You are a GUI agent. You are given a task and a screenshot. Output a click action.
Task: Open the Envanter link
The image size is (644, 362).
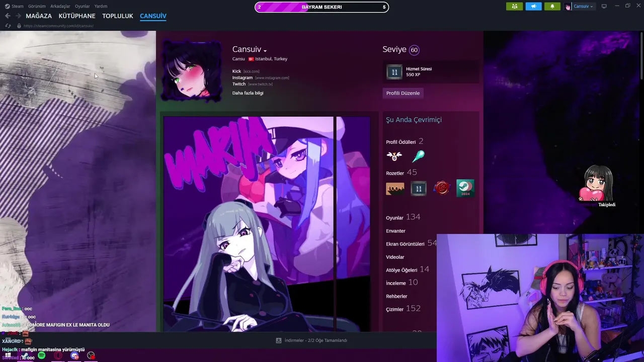point(396,231)
